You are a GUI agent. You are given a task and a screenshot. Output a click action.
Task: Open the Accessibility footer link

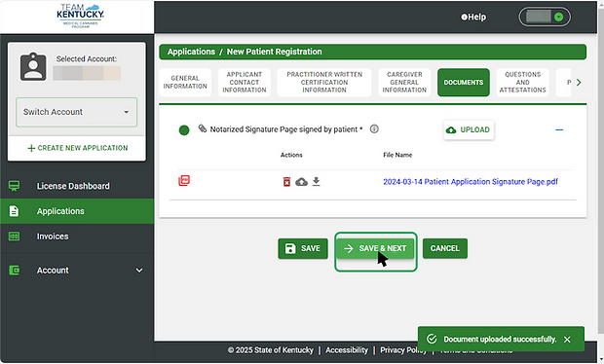coord(347,350)
